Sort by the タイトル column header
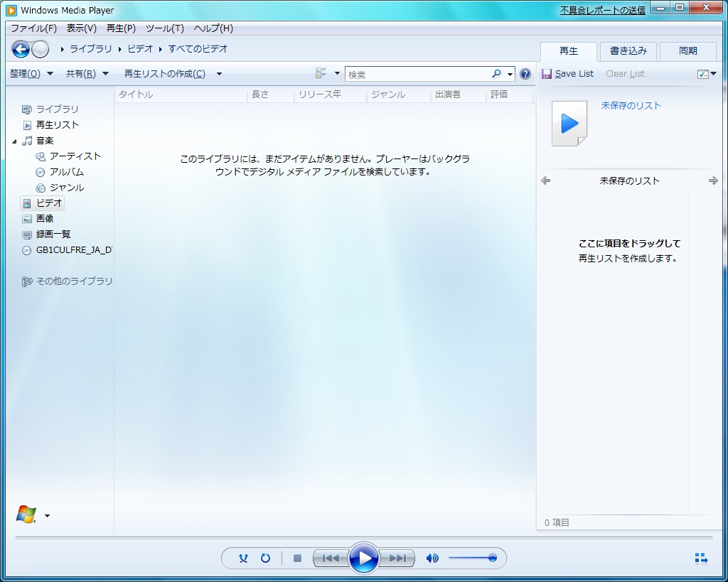This screenshot has width=728, height=582. (x=181, y=95)
